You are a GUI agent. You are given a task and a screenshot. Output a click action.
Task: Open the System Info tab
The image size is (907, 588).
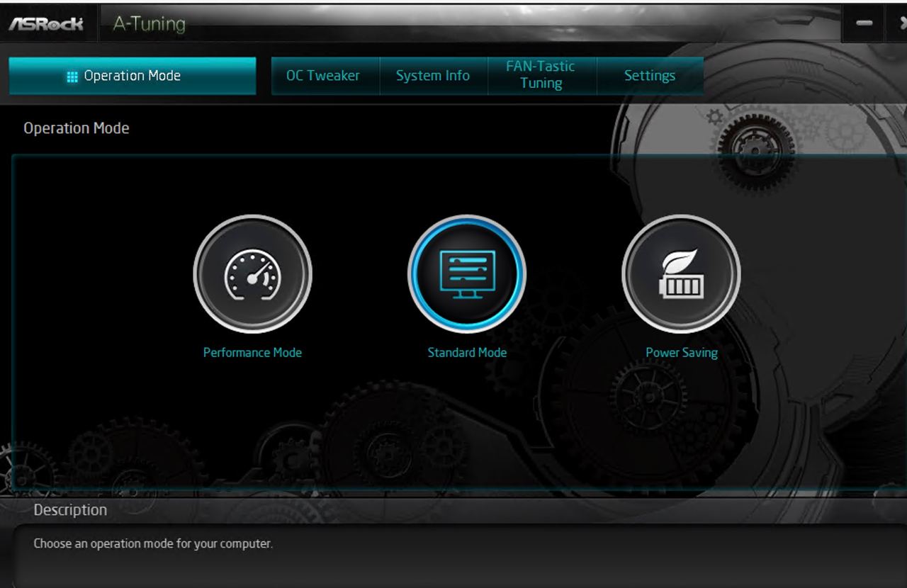pyautogui.click(x=433, y=76)
